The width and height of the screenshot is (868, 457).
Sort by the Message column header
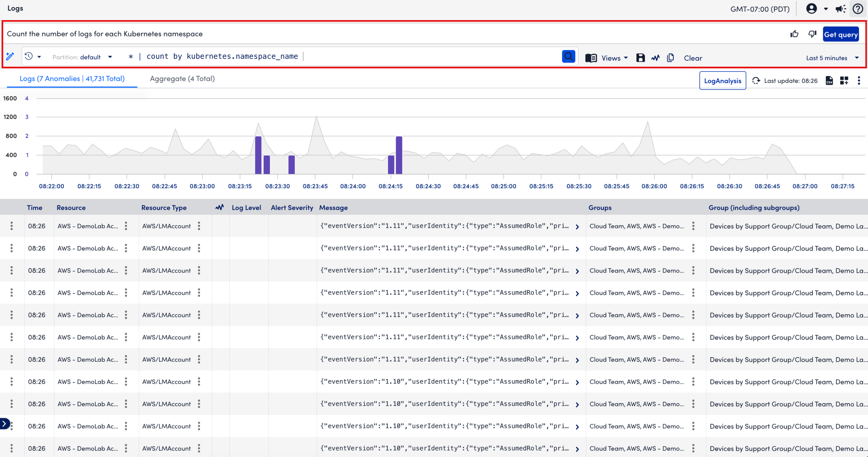(333, 208)
